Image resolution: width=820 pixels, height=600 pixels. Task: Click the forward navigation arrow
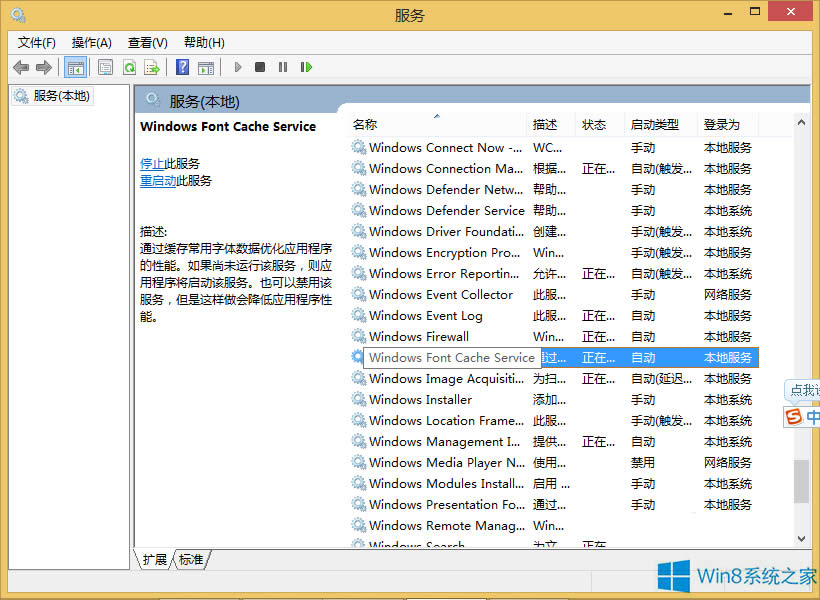[x=42, y=67]
